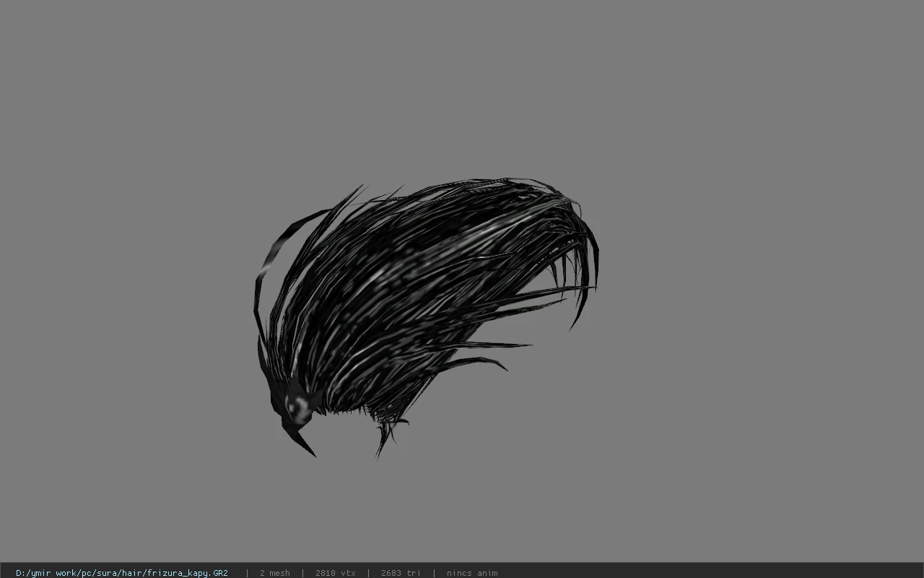Click the '2 mesh' status entry

click(275, 573)
